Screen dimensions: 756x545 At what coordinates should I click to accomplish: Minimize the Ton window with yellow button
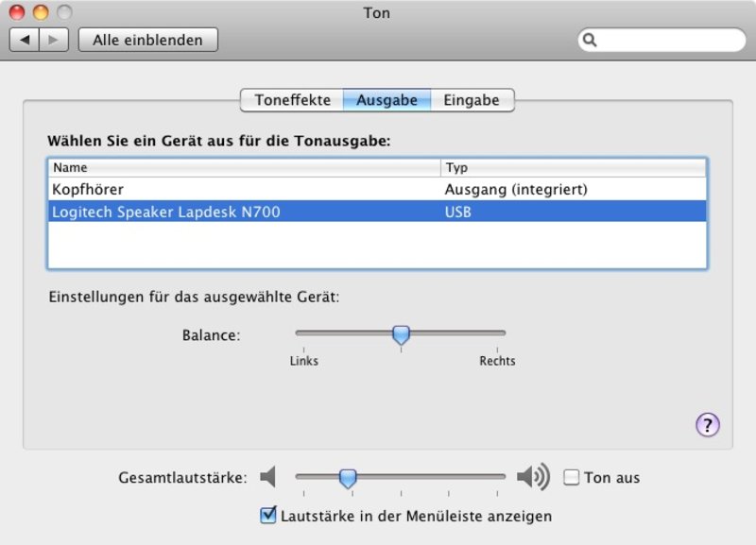(x=41, y=12)
